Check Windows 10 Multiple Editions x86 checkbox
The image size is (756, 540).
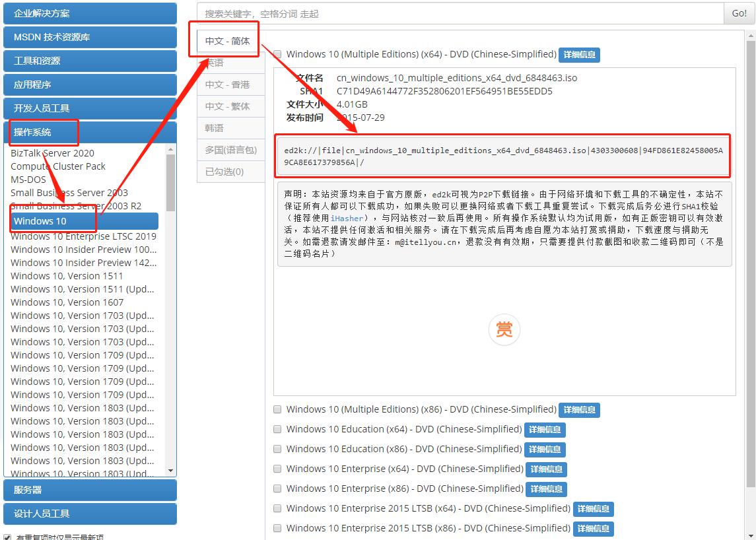click(277, 409)
